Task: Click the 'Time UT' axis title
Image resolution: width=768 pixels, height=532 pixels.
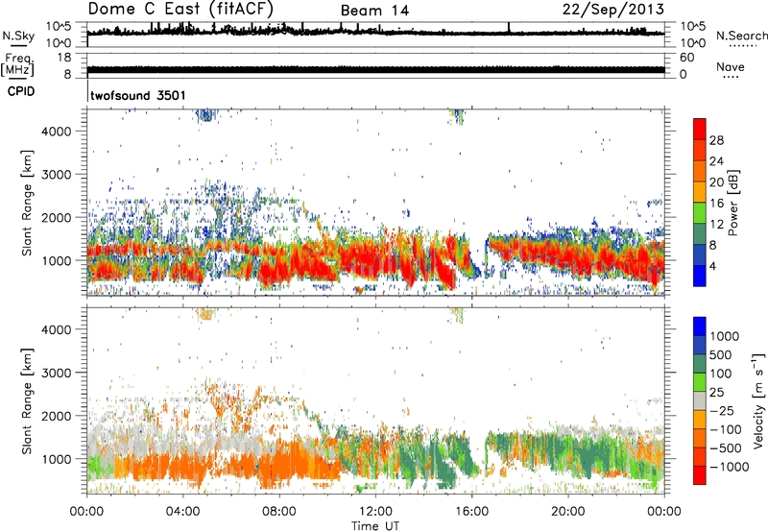Action: tap(375, 526)
